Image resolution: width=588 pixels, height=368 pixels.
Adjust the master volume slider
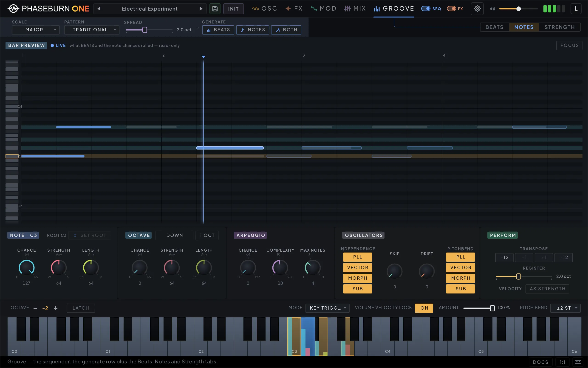tap(518, 9)
